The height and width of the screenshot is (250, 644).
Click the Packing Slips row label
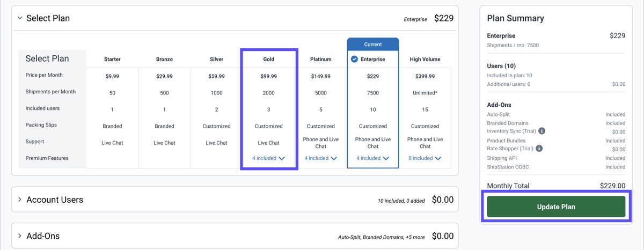[x=41, y=125]
